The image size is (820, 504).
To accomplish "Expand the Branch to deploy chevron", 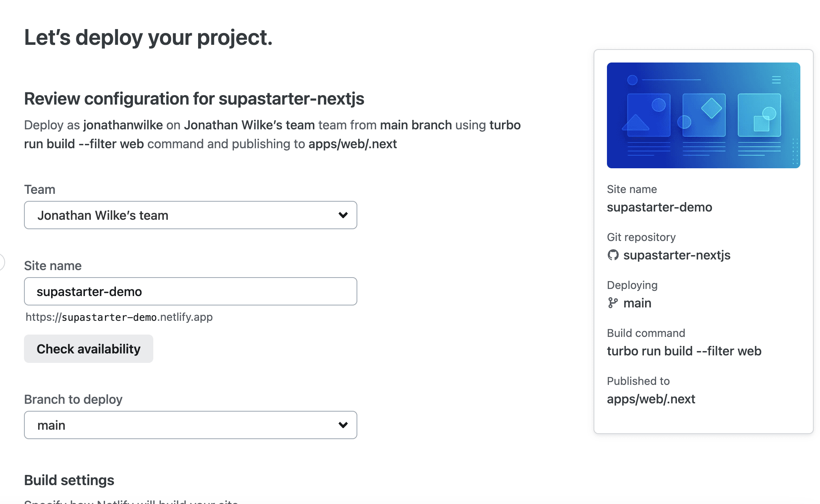I will 343,425.
